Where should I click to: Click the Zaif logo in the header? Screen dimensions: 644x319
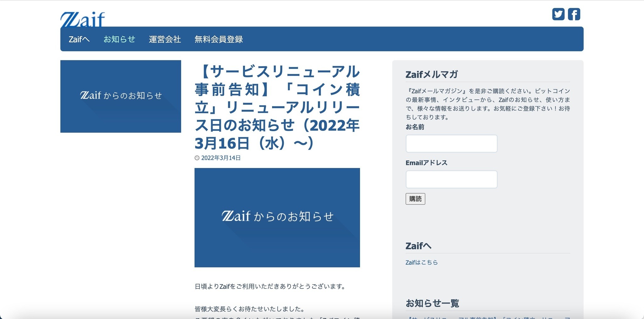[82, 18]
